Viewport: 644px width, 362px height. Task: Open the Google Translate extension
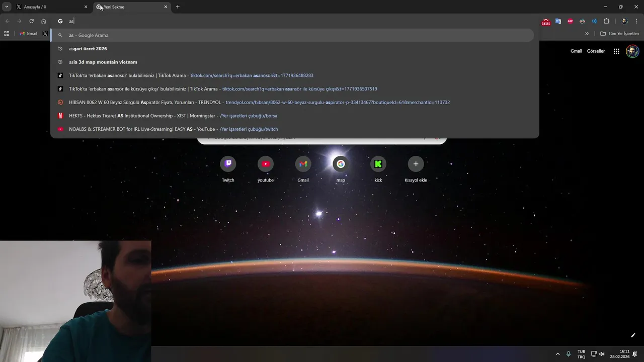[x=558, y=21]
